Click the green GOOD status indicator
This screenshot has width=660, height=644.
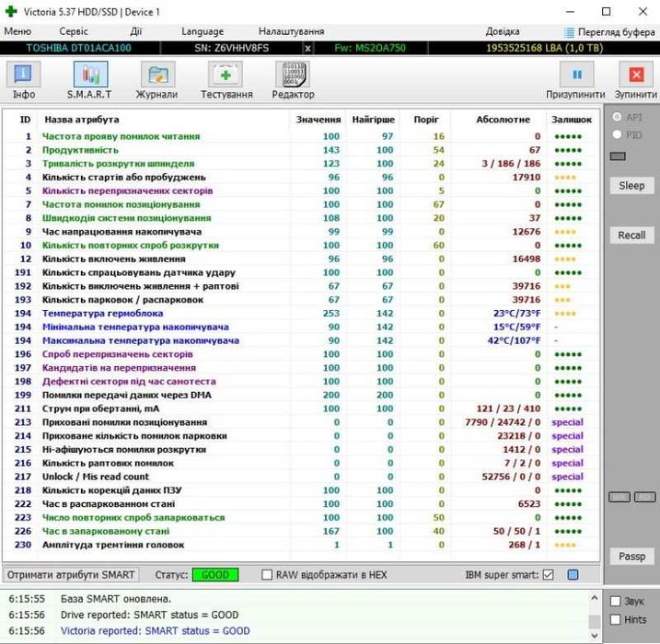tap(215, 575)
